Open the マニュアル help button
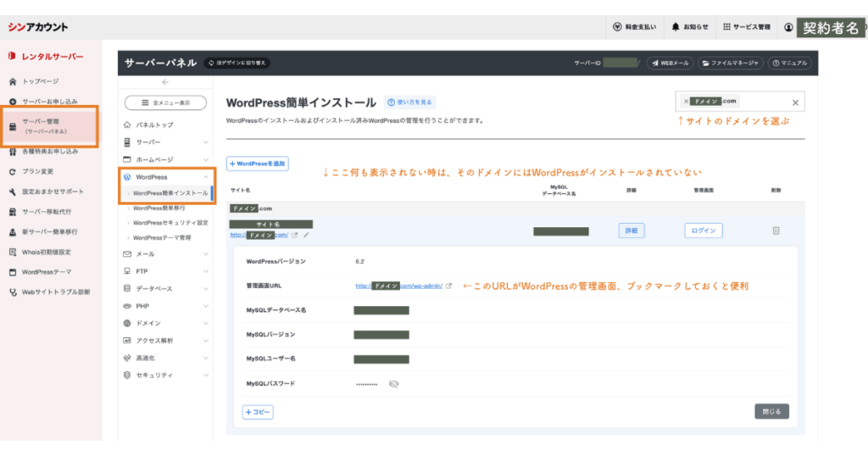Image resolution: width=868 pixels, height=456 pixels. [789, 63]
